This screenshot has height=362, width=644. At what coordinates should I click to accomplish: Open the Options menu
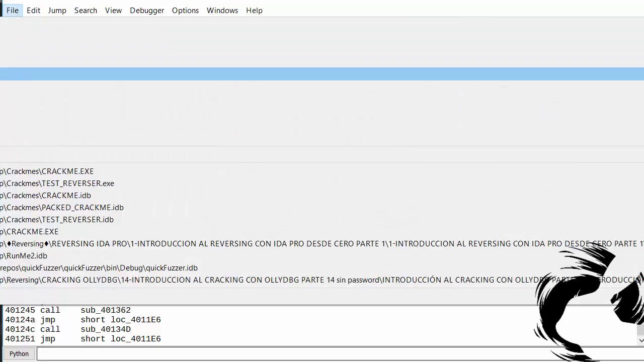tap(185, 10)
